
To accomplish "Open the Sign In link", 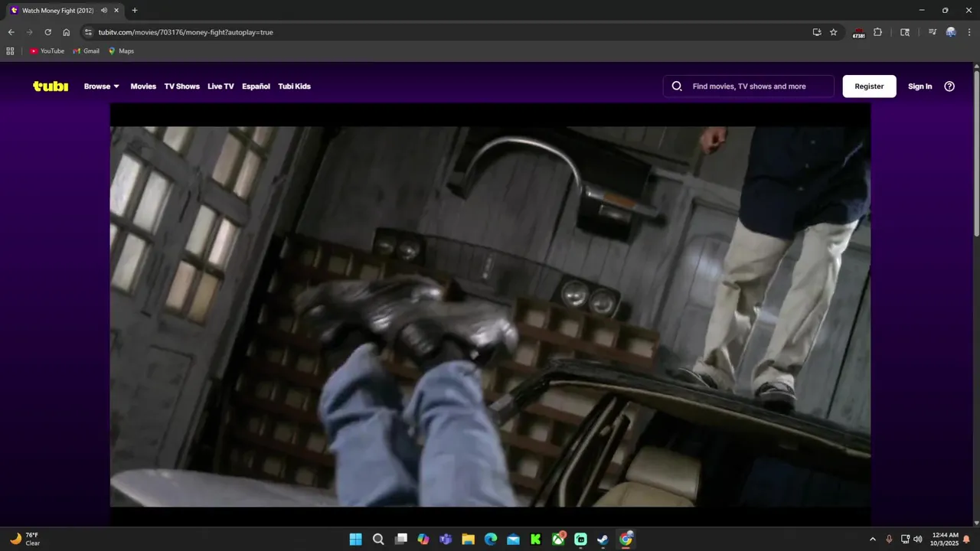I will 920,86.
